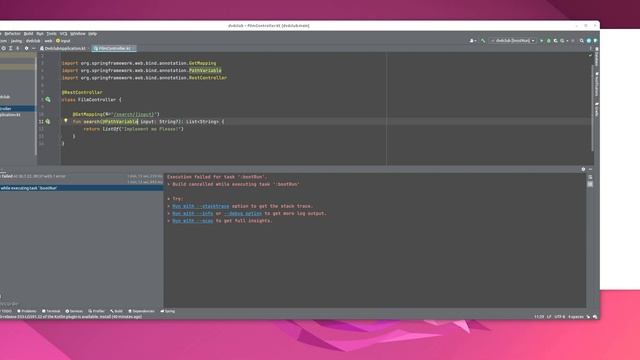Open the Build tool window
The image size is (640, 360).
coord(116,311)
